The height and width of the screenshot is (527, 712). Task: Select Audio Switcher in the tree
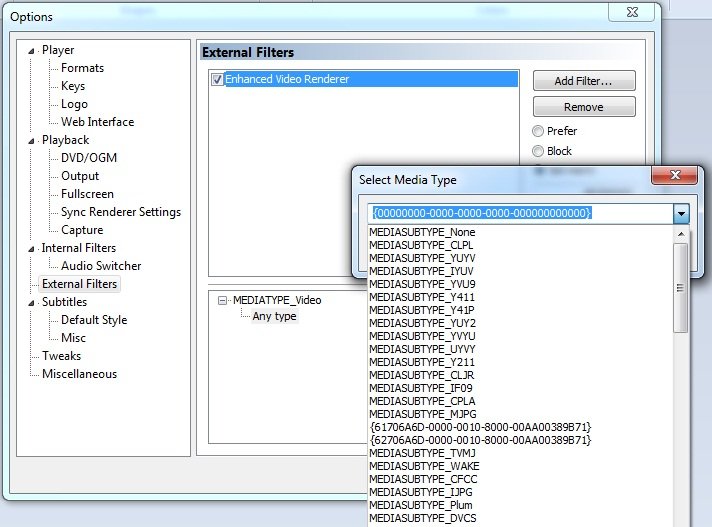(101, 266)
